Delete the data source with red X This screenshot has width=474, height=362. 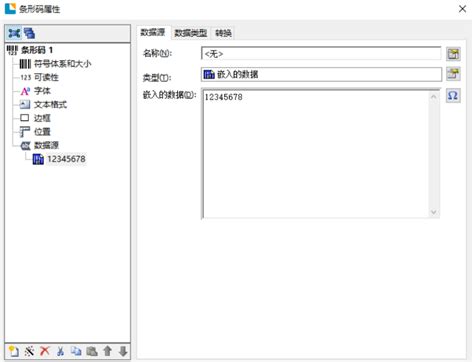point(45,351)
